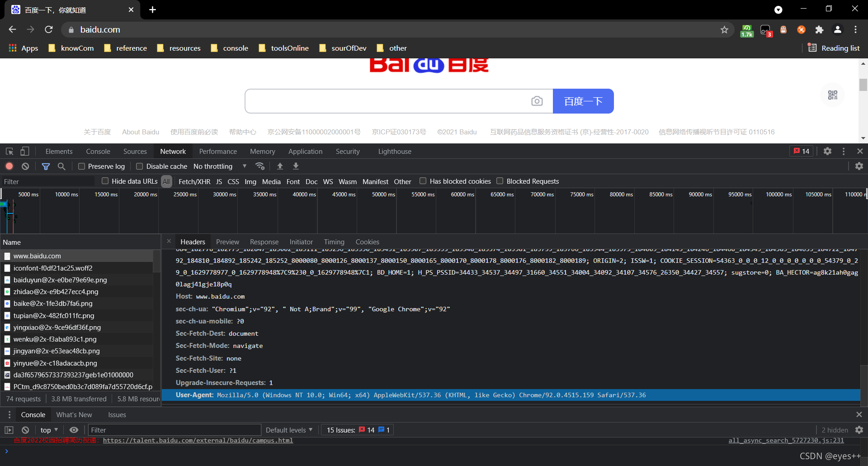Check Has blocked cookies
Screen dimensions: 868x466
pos(423,181)
